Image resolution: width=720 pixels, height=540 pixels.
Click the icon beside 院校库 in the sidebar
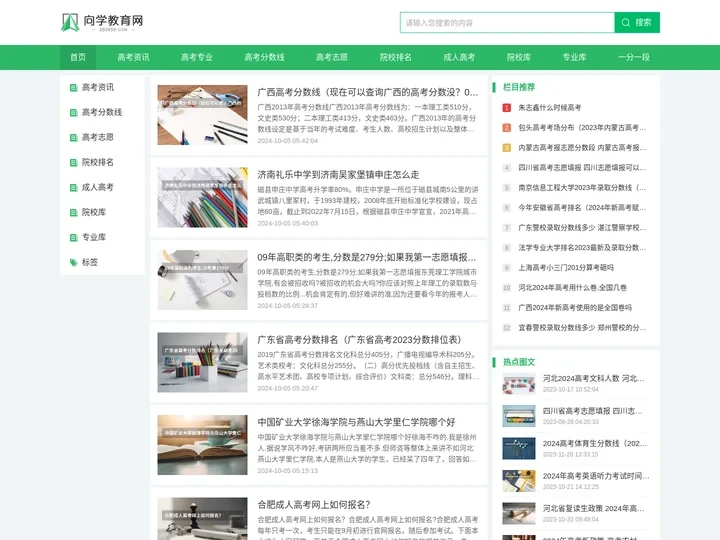click(73, 213)
